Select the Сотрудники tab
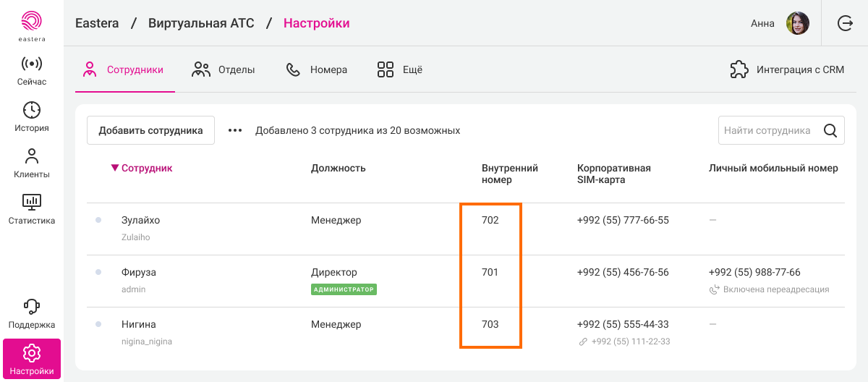868x382 pixels. (124, 70)
